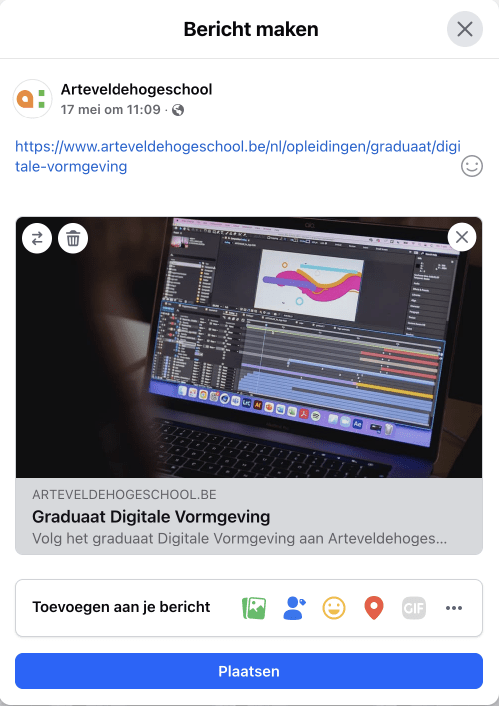Click the GIF icon
This screenshot has width=499, height=706.
pyautogui.click(x=414, y=608)
